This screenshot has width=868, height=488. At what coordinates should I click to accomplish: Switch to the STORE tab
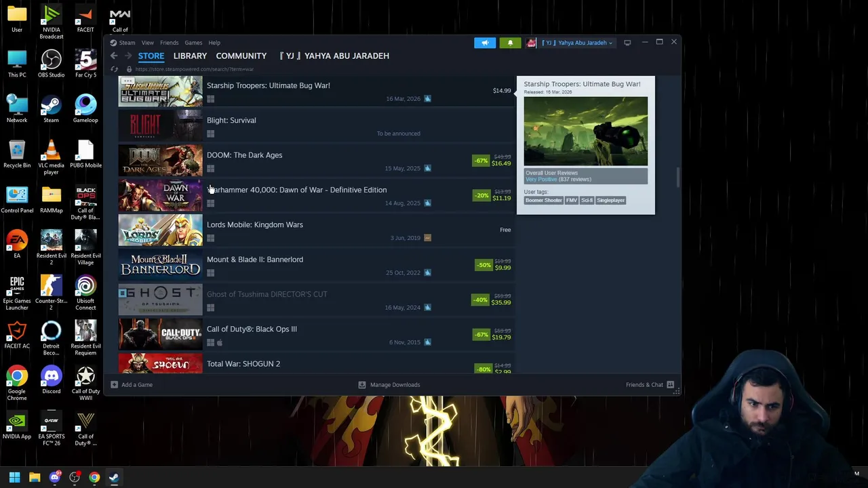coord(151,56)
